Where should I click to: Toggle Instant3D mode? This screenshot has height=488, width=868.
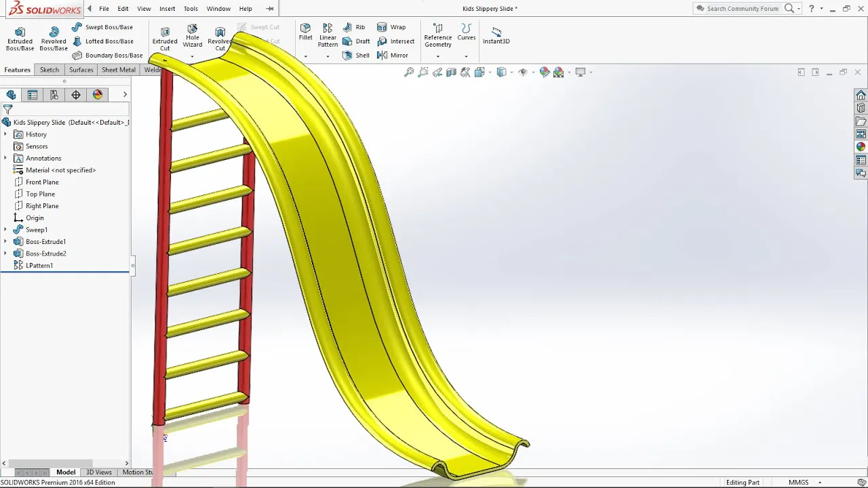tap(496, 36)
